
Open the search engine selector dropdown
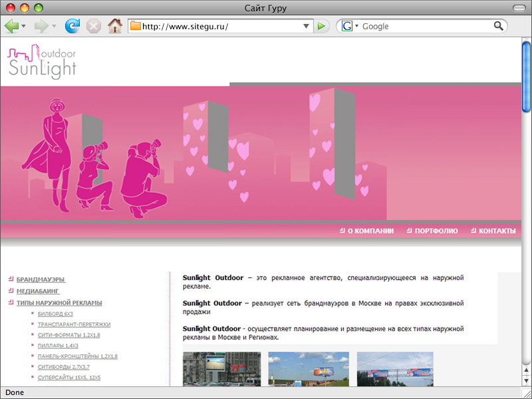[x=356, y=26]
